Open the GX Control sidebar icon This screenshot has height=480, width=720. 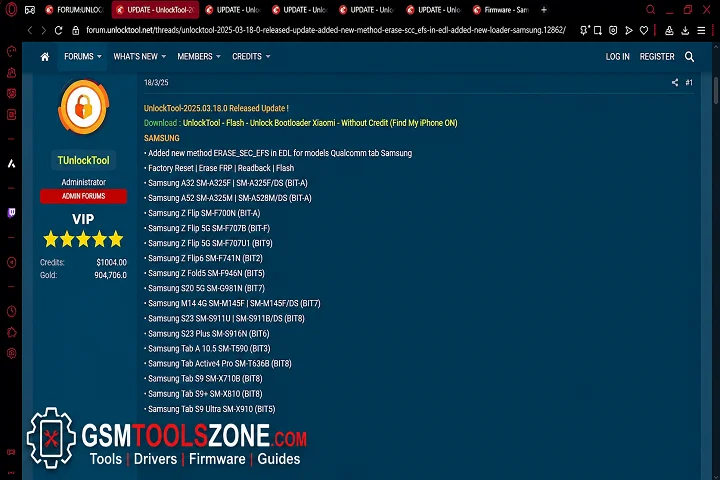[x=11, y=51]
